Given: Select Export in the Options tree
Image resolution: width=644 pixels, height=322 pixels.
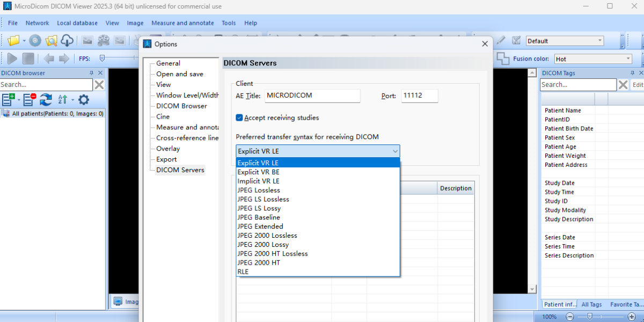Looking at the screenshot, I should [x=166, y=159].
